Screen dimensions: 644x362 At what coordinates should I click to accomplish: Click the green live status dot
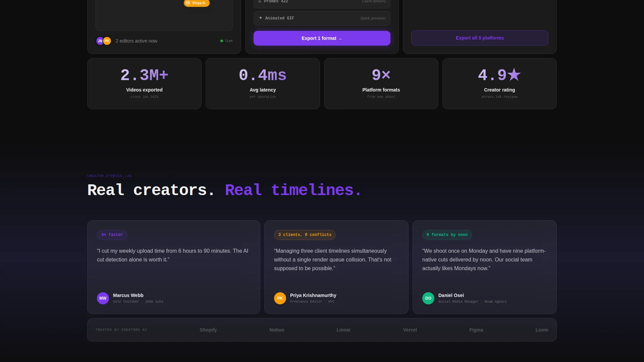(222, 41)
